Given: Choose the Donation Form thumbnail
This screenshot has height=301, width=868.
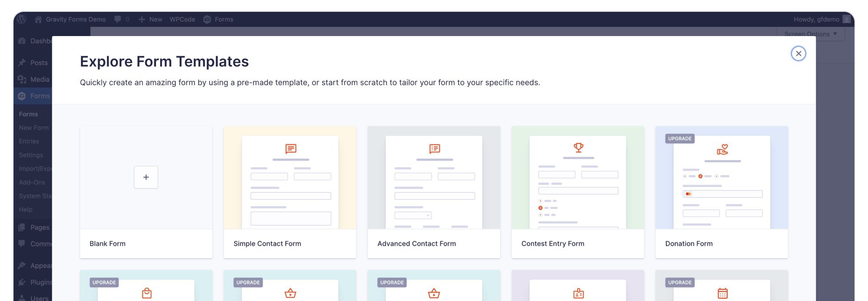Looking at the screenshot, I should point(722,178).
